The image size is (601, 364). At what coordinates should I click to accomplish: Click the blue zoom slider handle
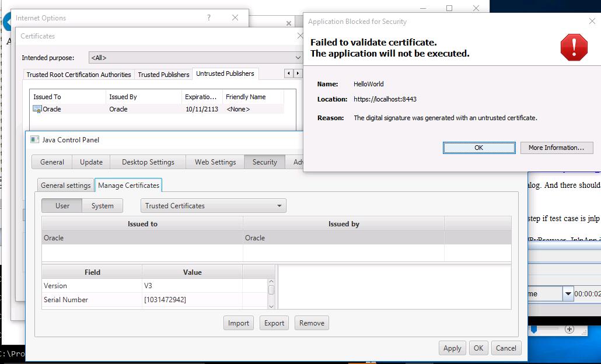pyautogui.click(x=533, y=330)
